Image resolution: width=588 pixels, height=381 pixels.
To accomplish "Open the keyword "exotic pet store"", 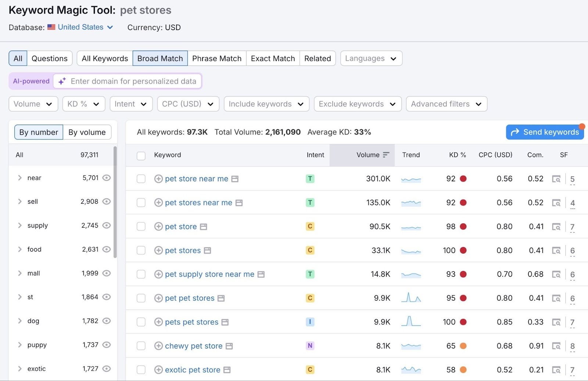I will (193, 370).
